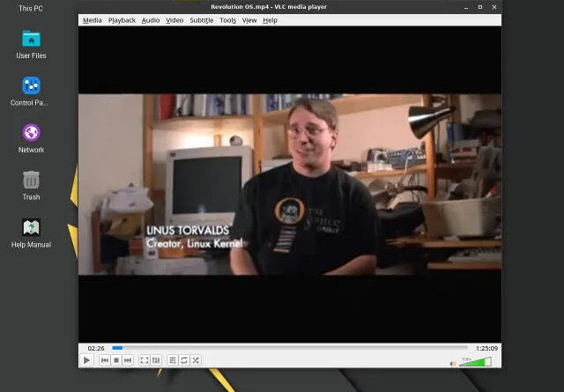The width and height of the screenshot is (564, 392).
Task: Click the elapsed time 02:26
Action: [96, 348]
